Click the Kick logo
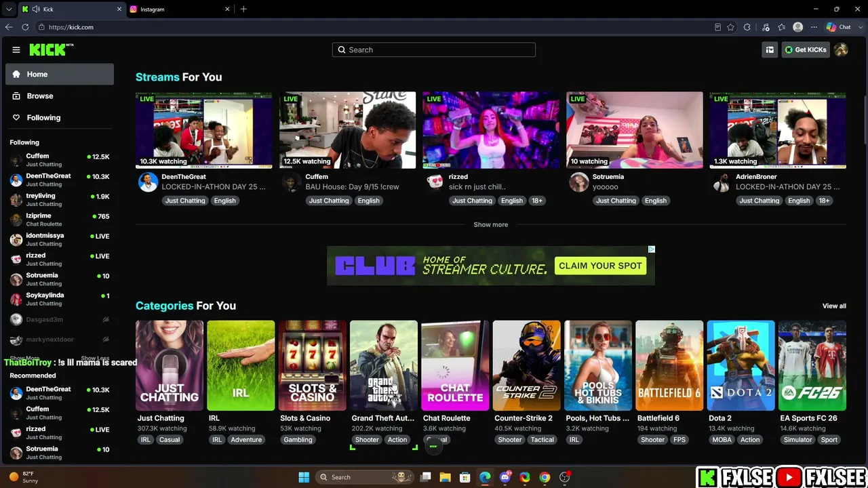868x488 pixels. click(x=51, y=49)
